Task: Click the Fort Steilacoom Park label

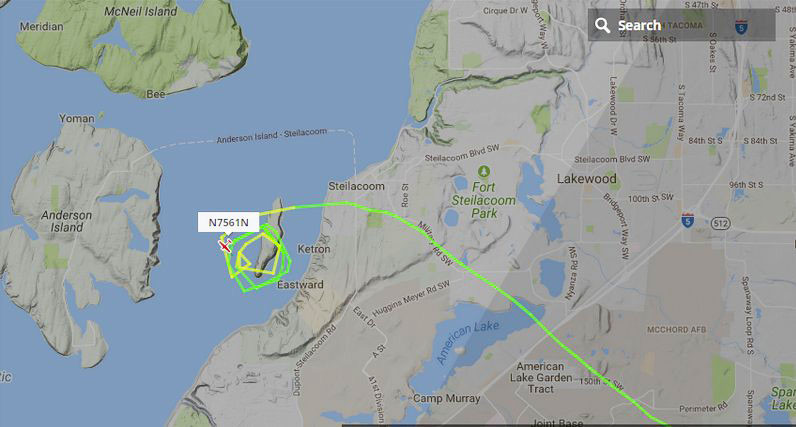Action: (484, 200)
